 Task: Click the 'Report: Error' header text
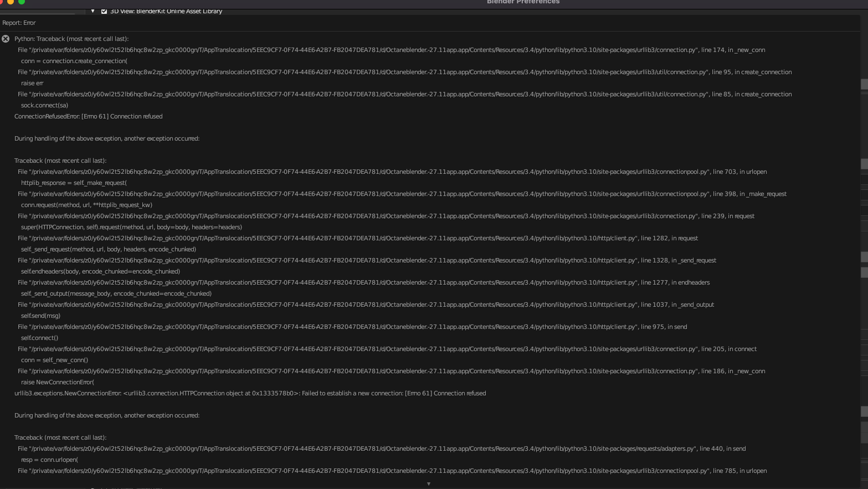click(19, 23)
